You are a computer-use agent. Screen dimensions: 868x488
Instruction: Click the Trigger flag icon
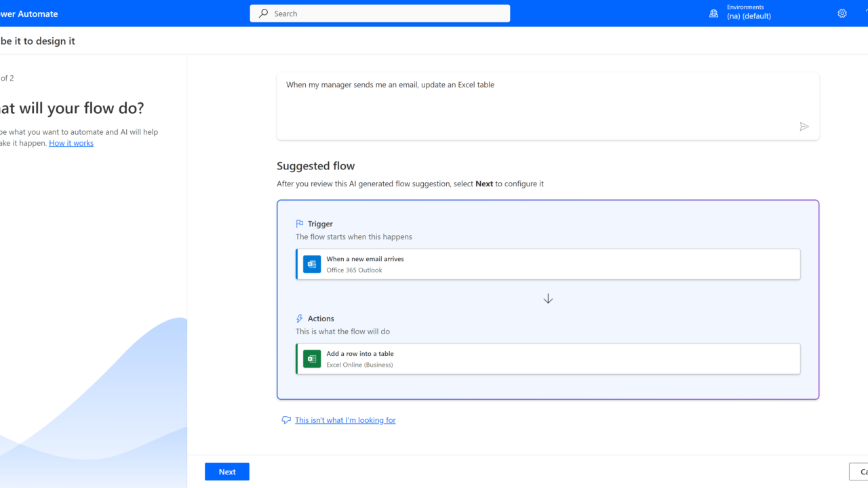[x=300, y=224]
